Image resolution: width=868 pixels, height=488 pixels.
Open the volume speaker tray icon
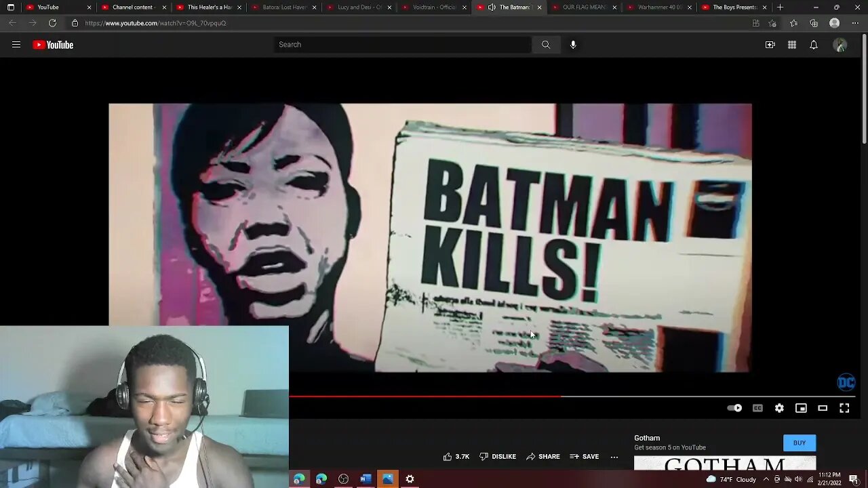(798, 479)
